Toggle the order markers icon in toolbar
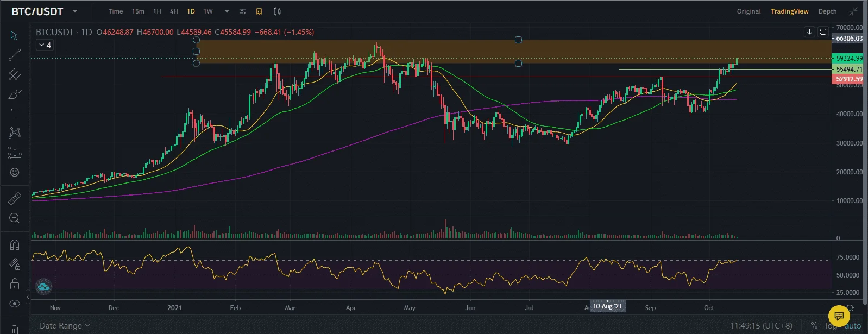This screenshot has width=868, height=334. 259,11
